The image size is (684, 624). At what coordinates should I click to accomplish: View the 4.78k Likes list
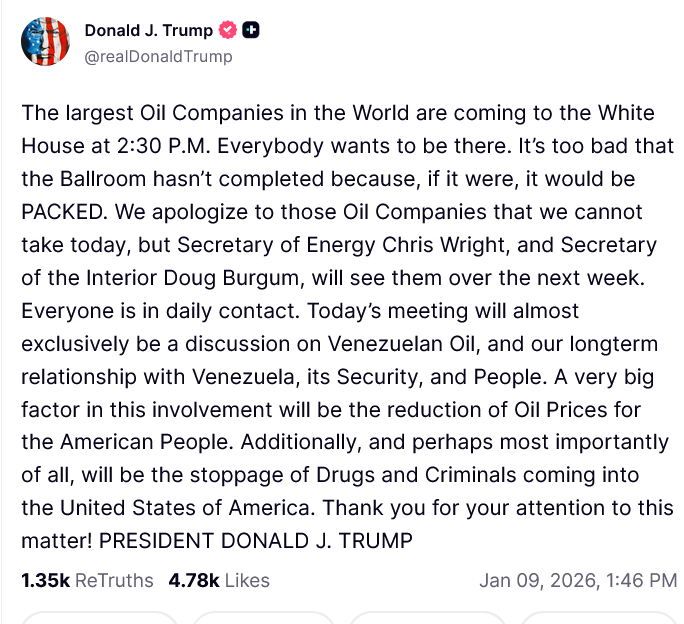(x=219, y=580)
